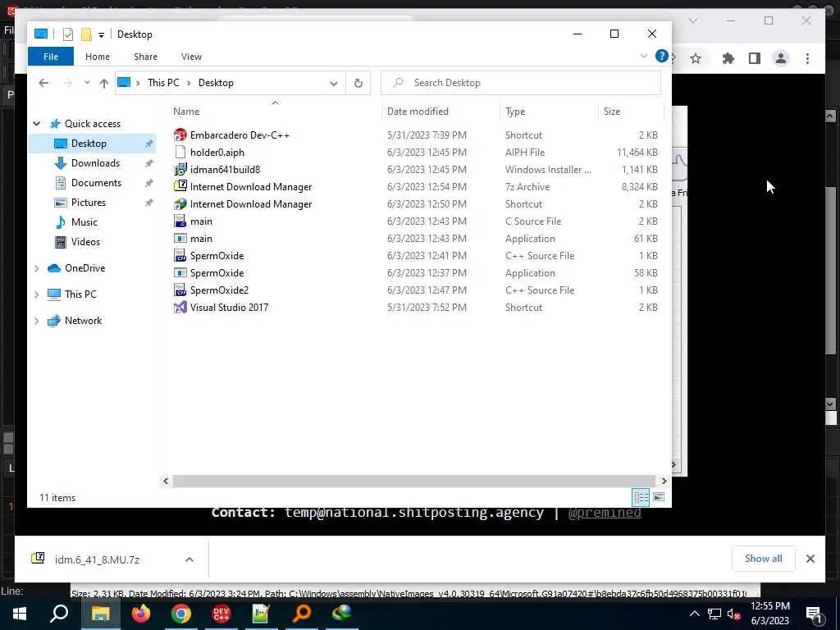This screenshot has height=630, width=840.
Task: Select the holder0.aiph file icon
Action: click(x=180, y=152)
